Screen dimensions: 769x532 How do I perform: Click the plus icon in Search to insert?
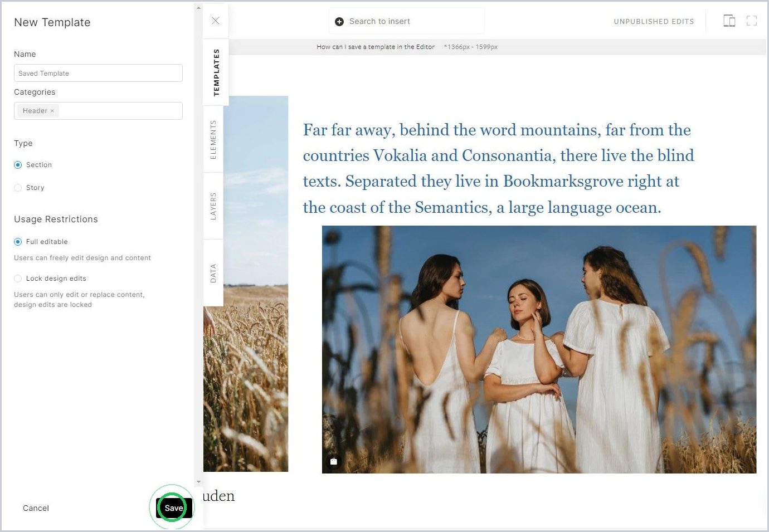coord(339,22)
